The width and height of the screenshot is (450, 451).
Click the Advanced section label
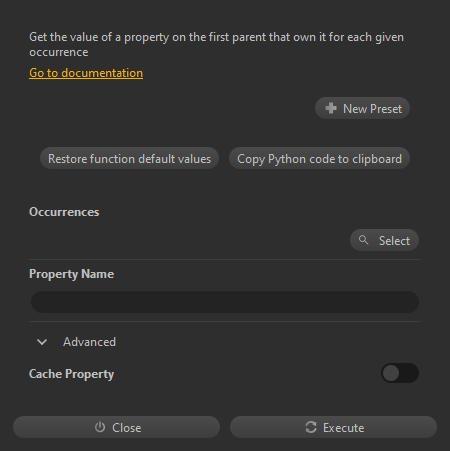(x=89, y=342)
